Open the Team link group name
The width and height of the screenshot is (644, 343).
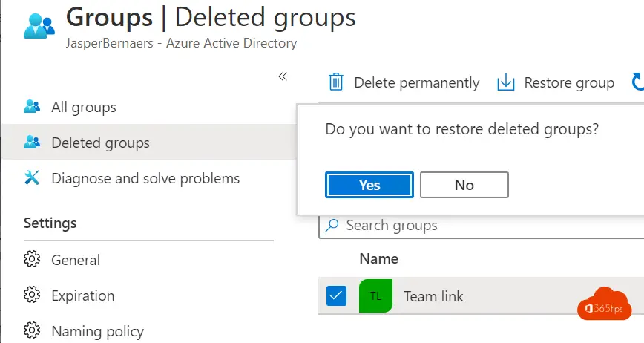(x=434, y=296)
